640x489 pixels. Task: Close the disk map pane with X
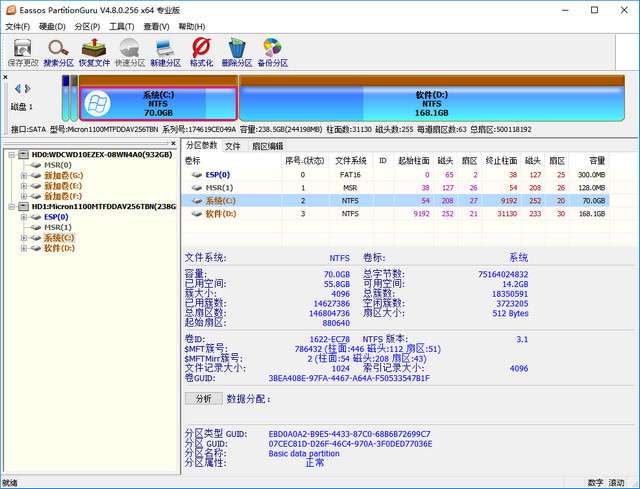point(5,77)
